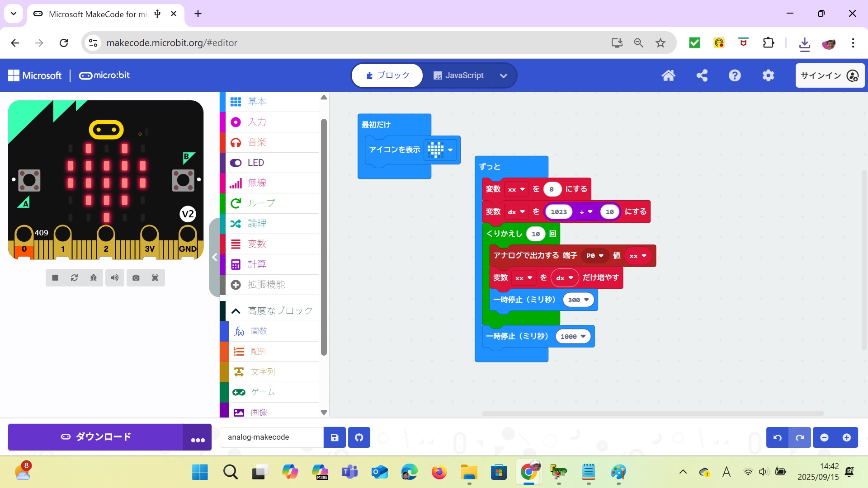The width and height of the screenshot is (868, 488).
Task: Switch editor to ブロック view
Action: (x=387, y=75)
